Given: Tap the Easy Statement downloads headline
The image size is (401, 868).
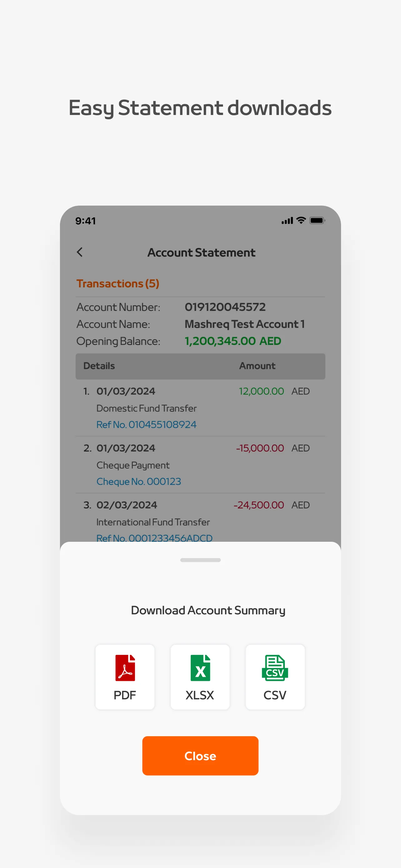Looking at the screenshot, I should [200, 108].
